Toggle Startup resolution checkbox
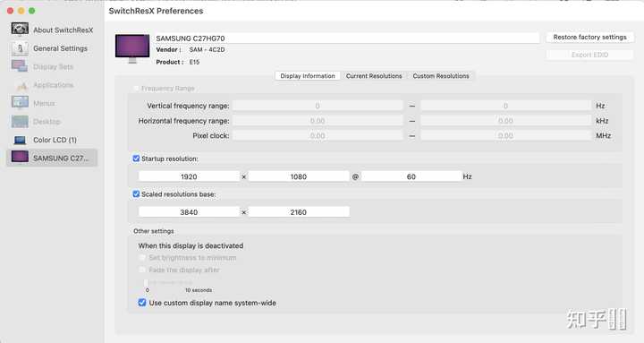Image resolution: width=644 pixels, height=343 pixels. [136, 159]
